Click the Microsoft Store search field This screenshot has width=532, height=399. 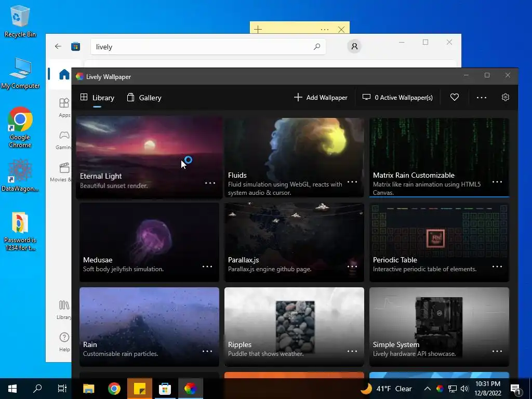[208, 46]
